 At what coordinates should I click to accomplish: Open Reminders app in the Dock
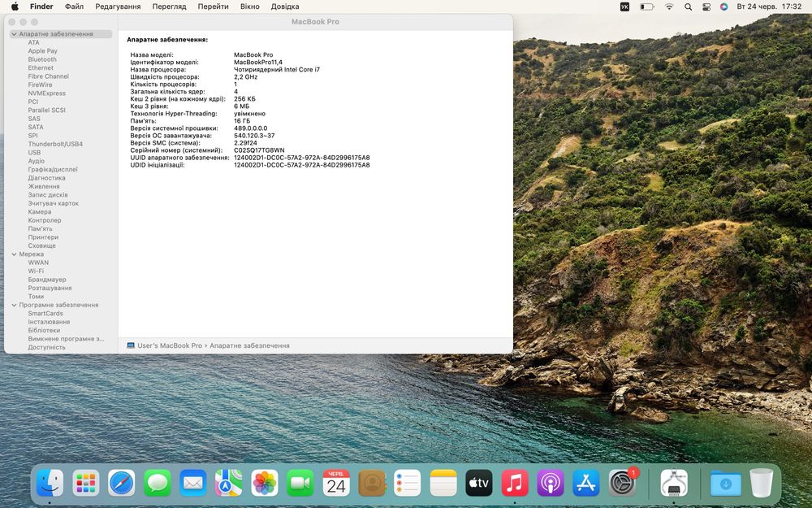click(x=408, y=483)
